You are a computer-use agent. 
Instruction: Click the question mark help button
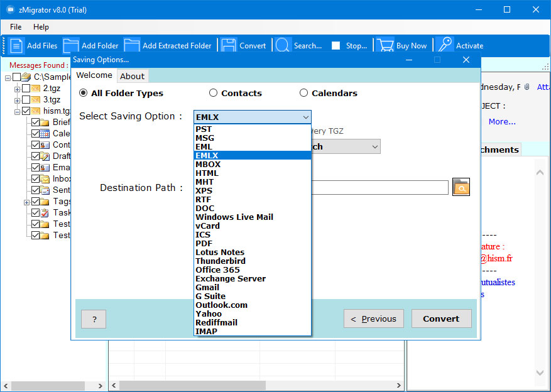point(94,319)
